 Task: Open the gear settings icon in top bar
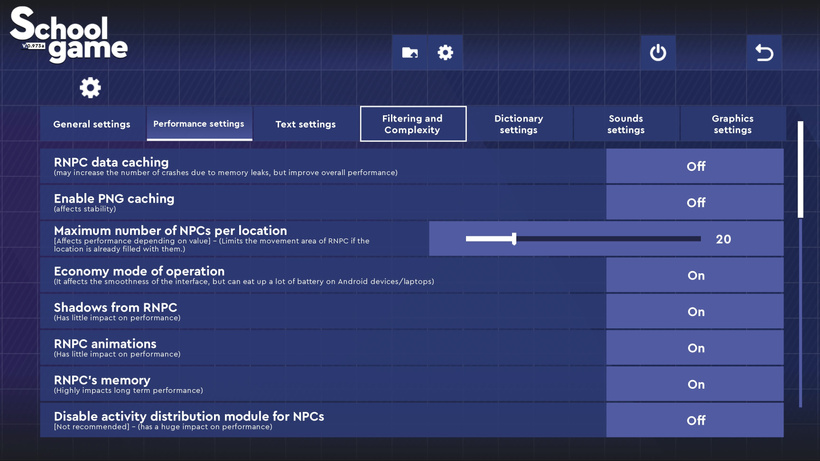445,53
